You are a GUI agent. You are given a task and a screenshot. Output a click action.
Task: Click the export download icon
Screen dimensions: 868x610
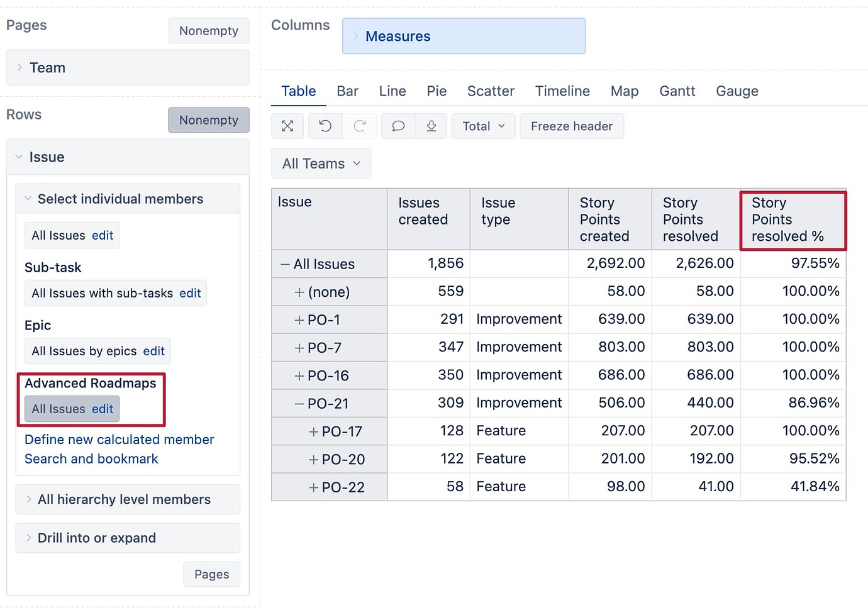[x=431, y=126]
